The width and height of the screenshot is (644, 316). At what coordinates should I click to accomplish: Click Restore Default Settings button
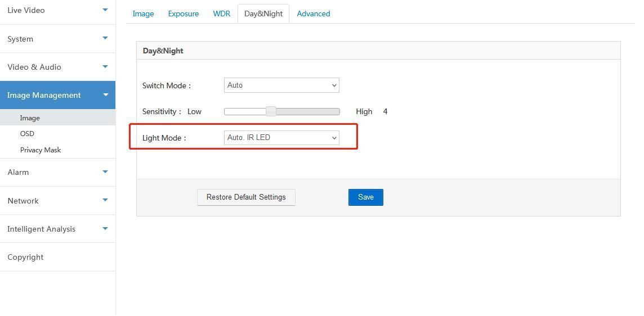click(246, 197)
